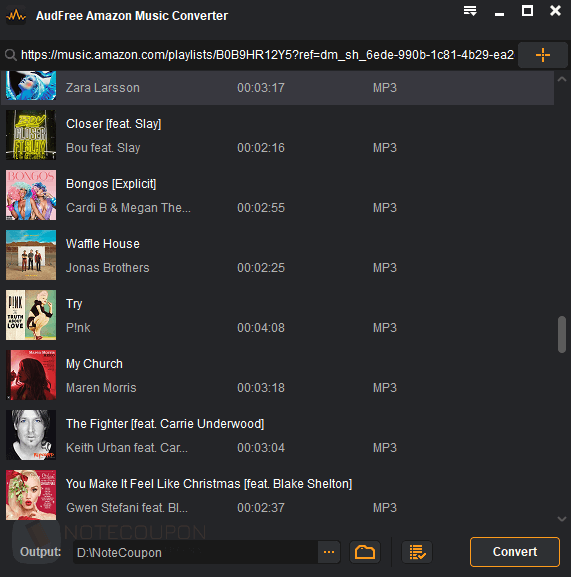571x577 pixels.
Task: Select the Waffle House album cover thumbnail
Action: 31,255
